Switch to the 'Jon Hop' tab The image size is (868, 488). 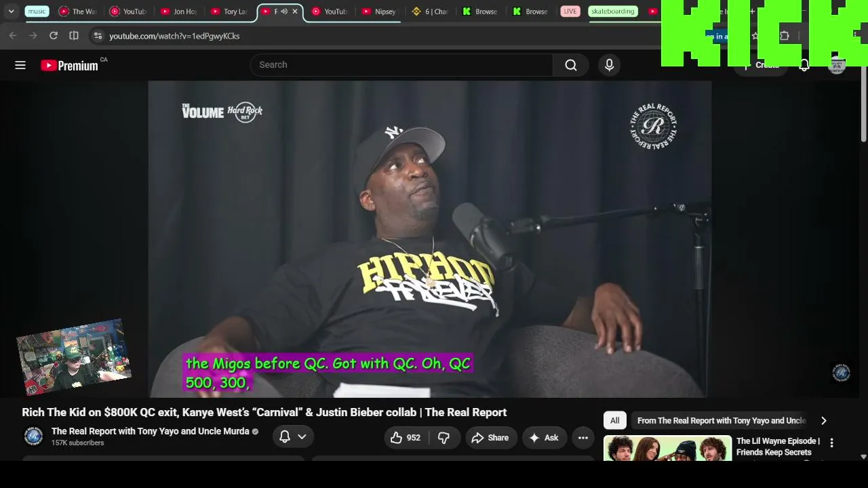click(x=180, y=12)
